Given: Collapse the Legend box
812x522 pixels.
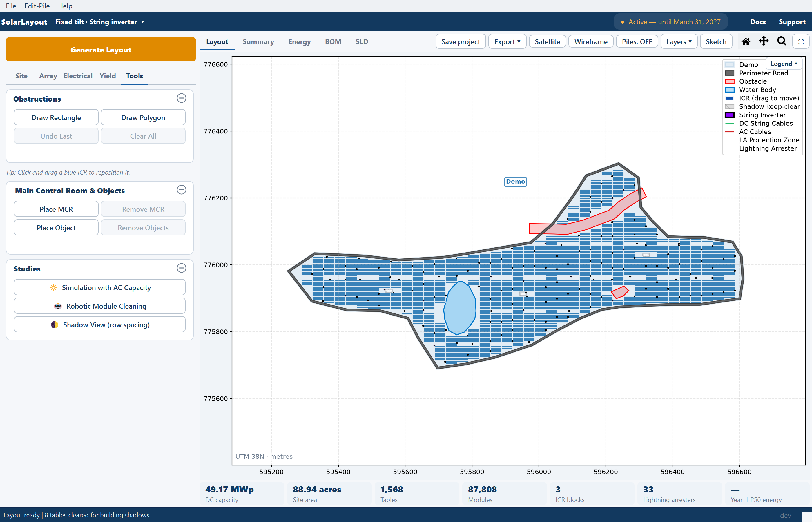Looking at the screenshot, I should 784,64.
